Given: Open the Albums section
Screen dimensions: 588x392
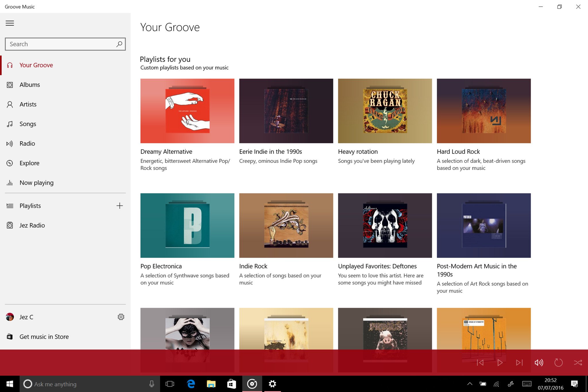Looking at the screenshot, I should coord(30,85).
